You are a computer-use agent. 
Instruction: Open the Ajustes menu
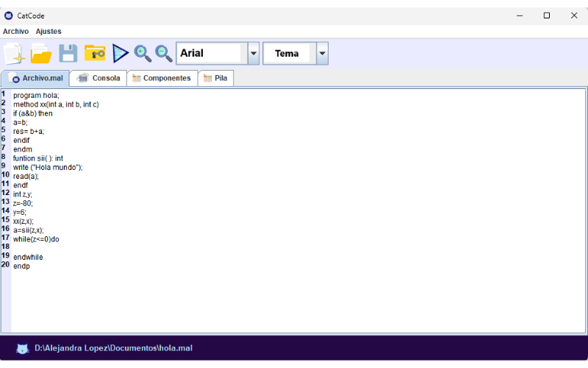49,32
